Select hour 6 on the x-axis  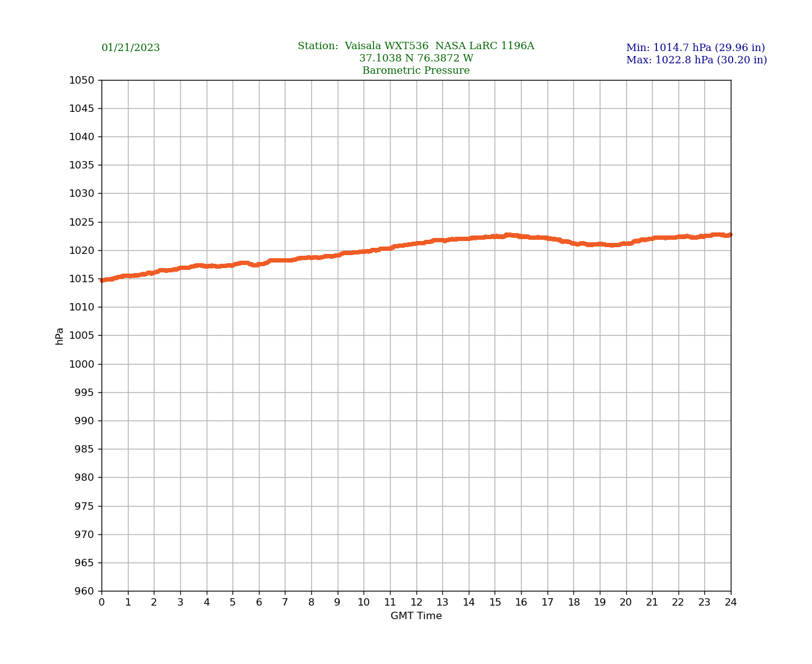259,603
